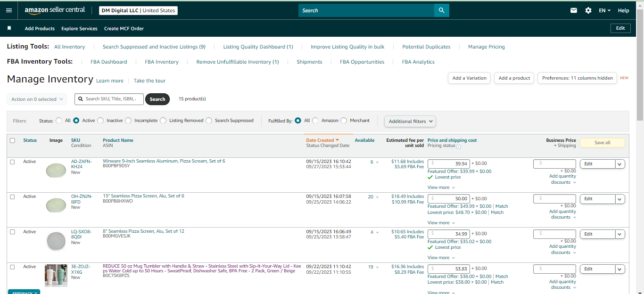
Task: Select the Active status radio button
Action: click(x=76, y=121)
